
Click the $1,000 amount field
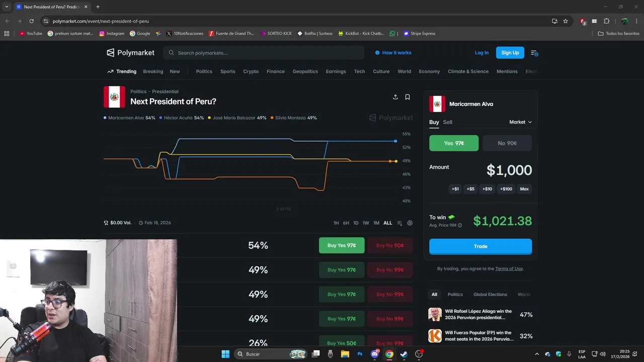point(509,170)
